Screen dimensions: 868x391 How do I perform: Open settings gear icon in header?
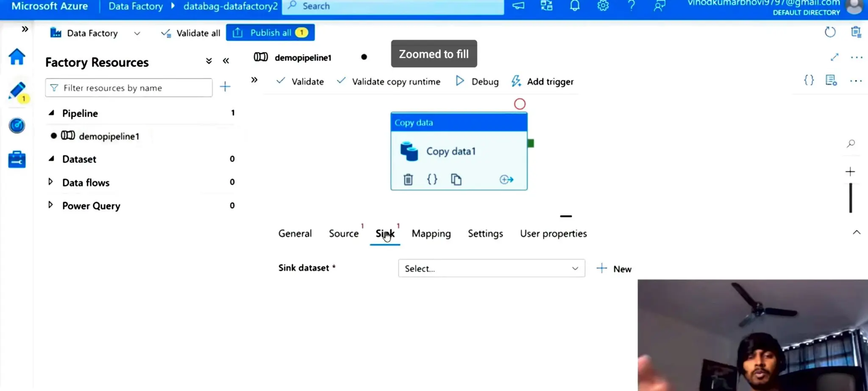[603, 6]
